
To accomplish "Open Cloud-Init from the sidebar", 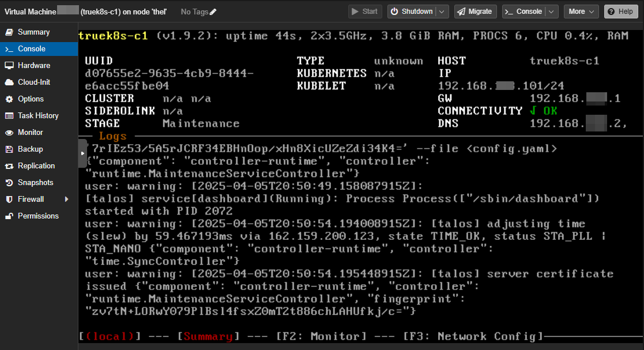I will 33,82.
